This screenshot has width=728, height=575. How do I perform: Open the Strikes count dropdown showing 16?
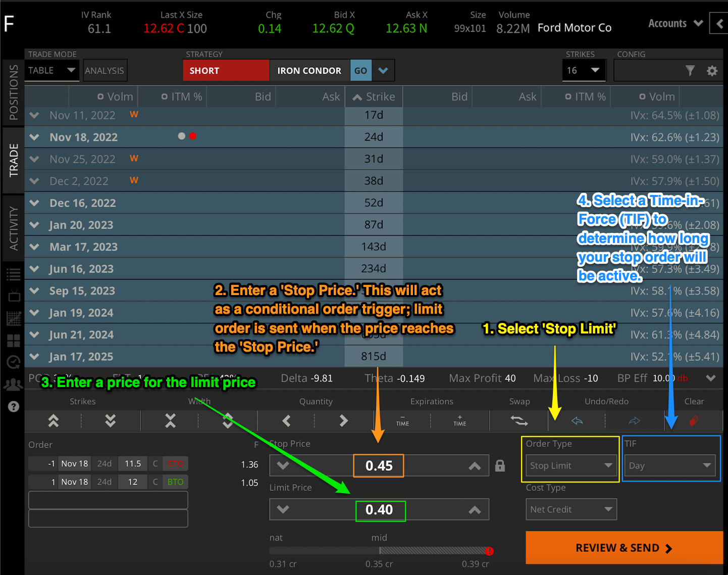pos(584,70)
